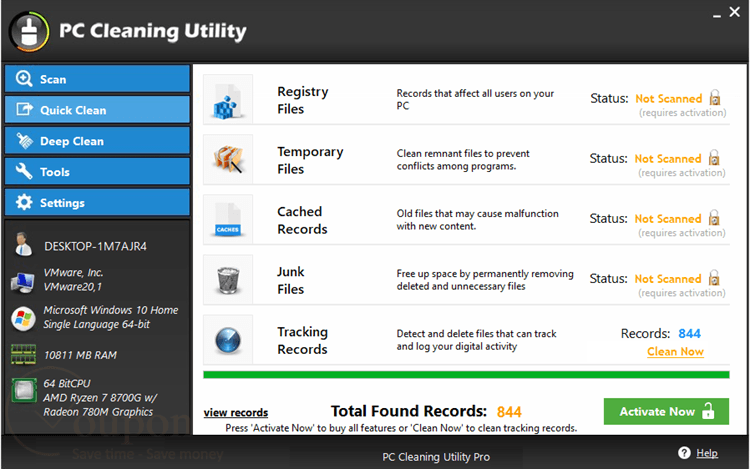Click the PC Cleaning Utility Pro footer label

pos(436,457)
